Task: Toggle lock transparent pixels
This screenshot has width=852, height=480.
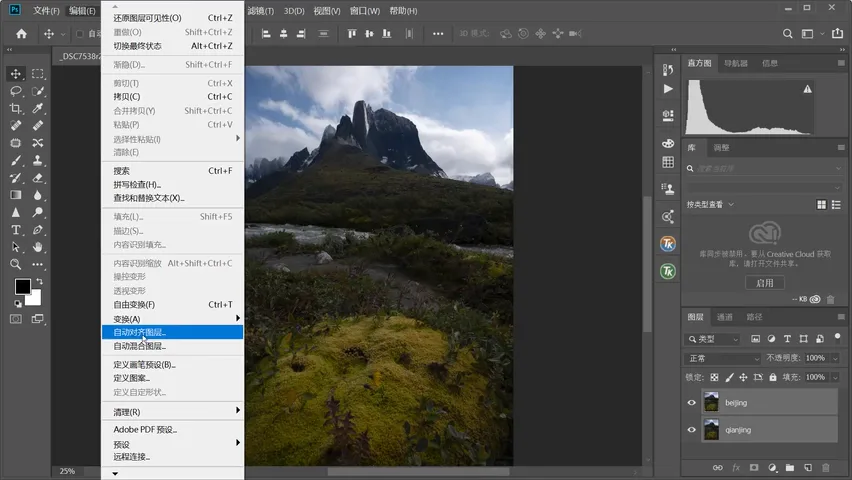Action: [714, 377]
